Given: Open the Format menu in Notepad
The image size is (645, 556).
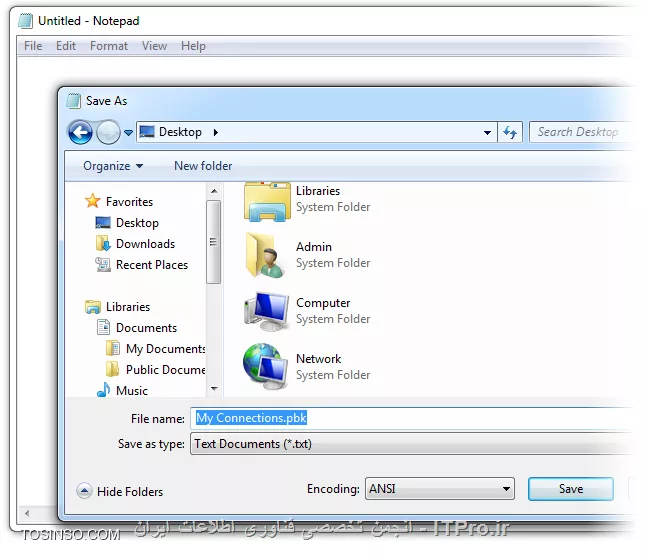Looking at the screenshot, I should pos(109,46).
